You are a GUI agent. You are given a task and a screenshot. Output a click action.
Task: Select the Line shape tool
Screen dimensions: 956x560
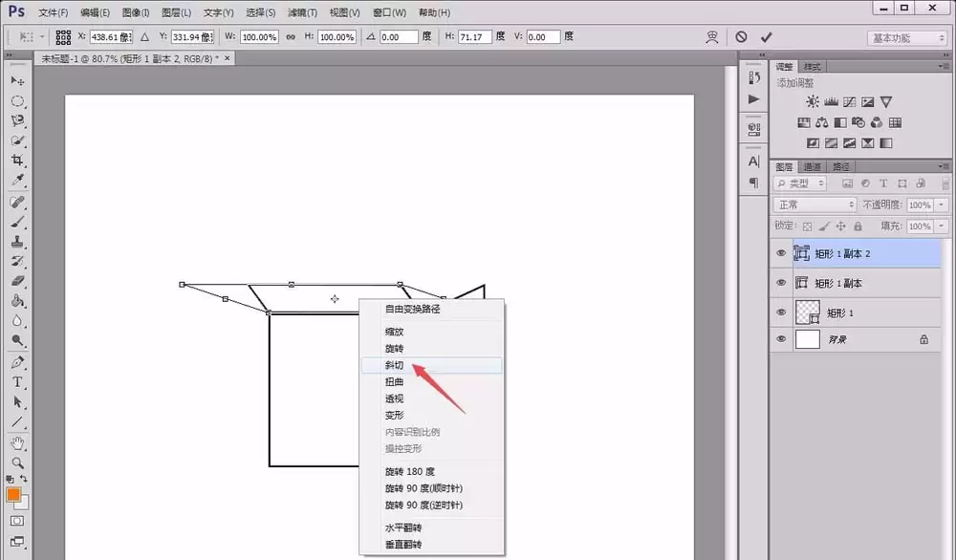[x=17, y=421]
